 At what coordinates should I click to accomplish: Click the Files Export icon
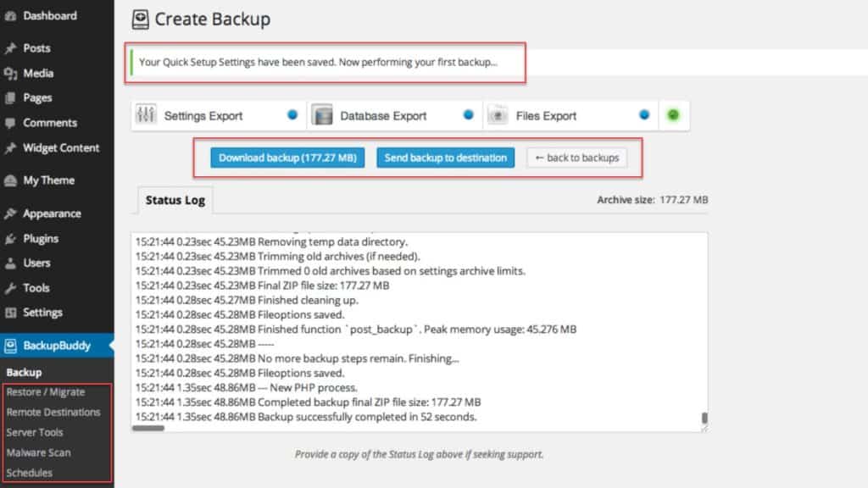click(x=498, y=114)
